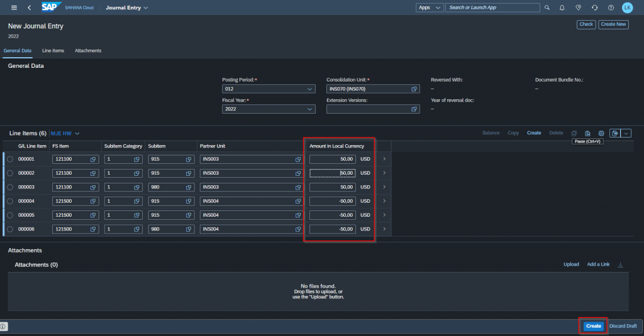
Task: Select line item 000003 radio button
Action: click(10, 187)
